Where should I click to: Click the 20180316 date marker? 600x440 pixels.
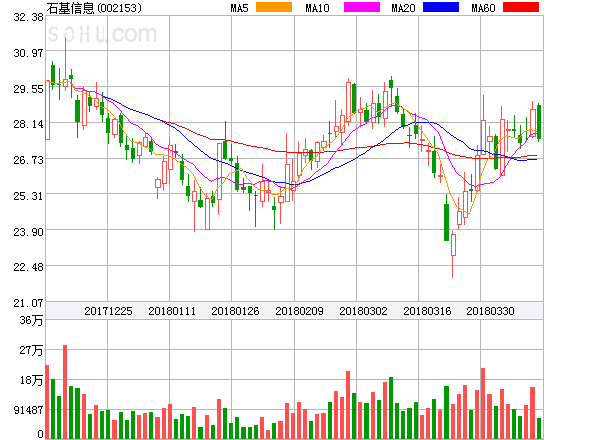(x=427, y=311)
